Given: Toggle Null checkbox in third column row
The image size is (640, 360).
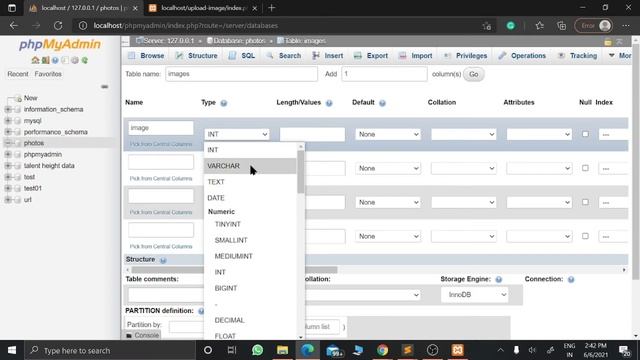Looking at the screenshot, I should click(x=585, y=202).
